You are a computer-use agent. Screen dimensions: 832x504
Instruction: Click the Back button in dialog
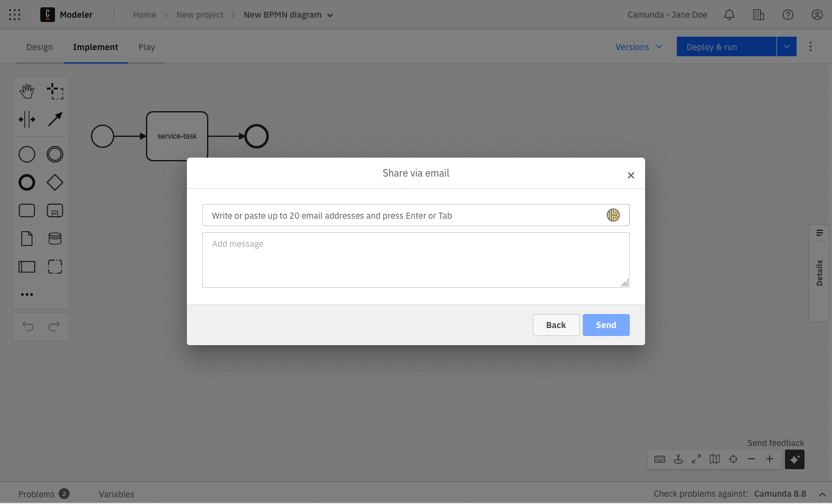coord(556,325)
